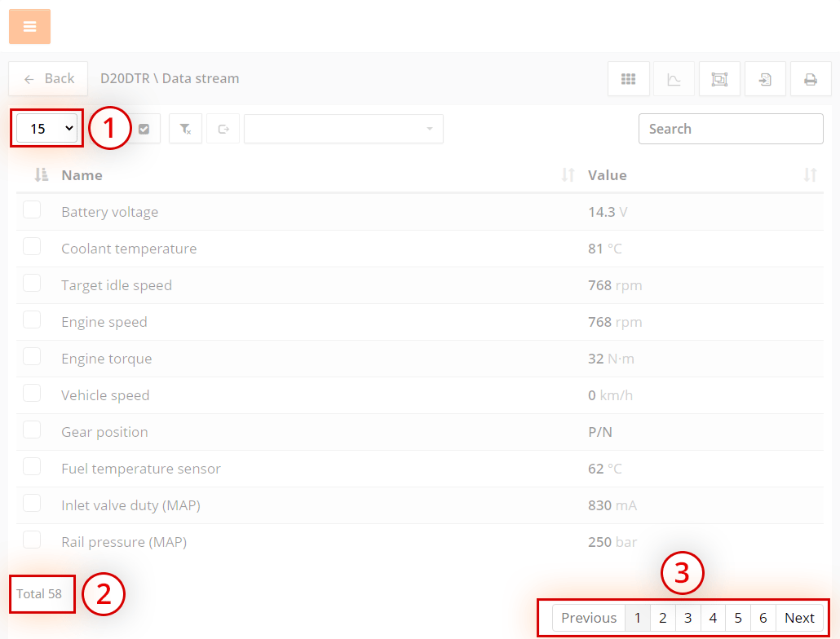The height and width of the screenshot is (639, 840).
Task: Click the import file icon
Action: [x=765, y=79]
